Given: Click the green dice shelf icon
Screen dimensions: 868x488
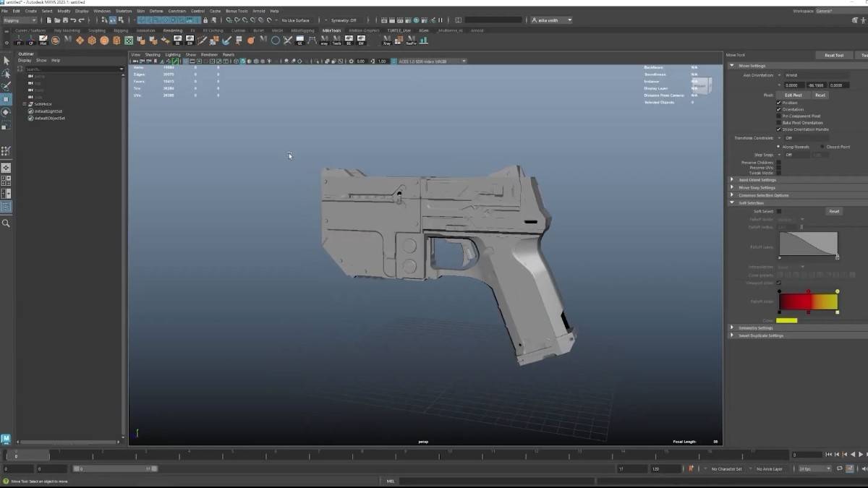Looking at the screenshot, I should [129, 40].
